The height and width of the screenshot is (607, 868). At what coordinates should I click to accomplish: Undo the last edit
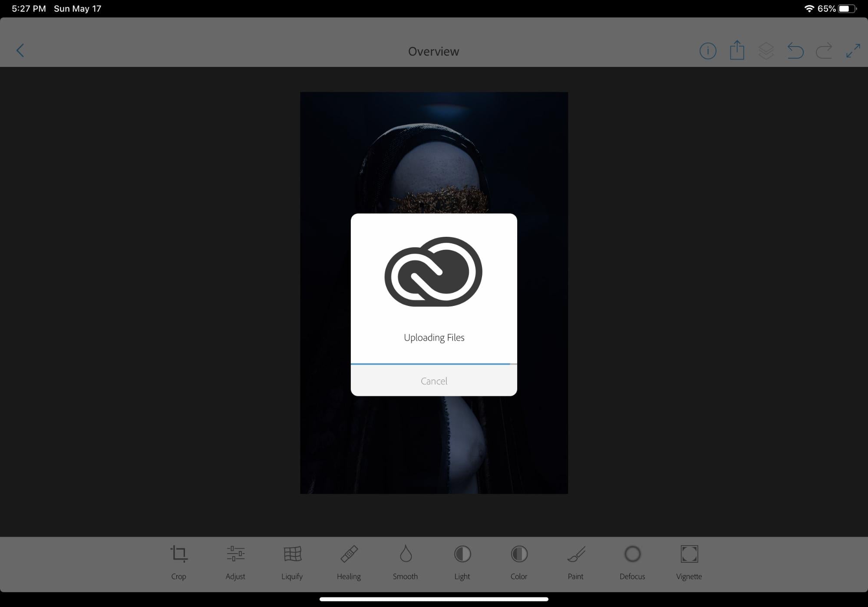point(795,51)
